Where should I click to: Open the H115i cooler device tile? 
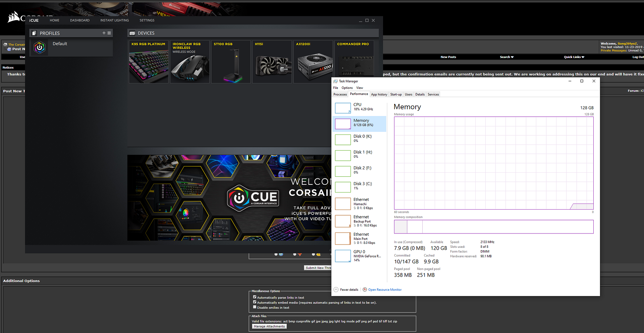pyautogui.click(x=272, y=62)
